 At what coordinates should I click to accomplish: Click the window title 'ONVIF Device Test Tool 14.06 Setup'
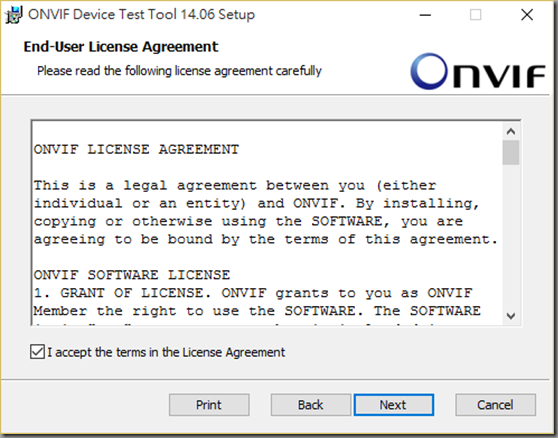pyautogui.click(x=142, y=15)
